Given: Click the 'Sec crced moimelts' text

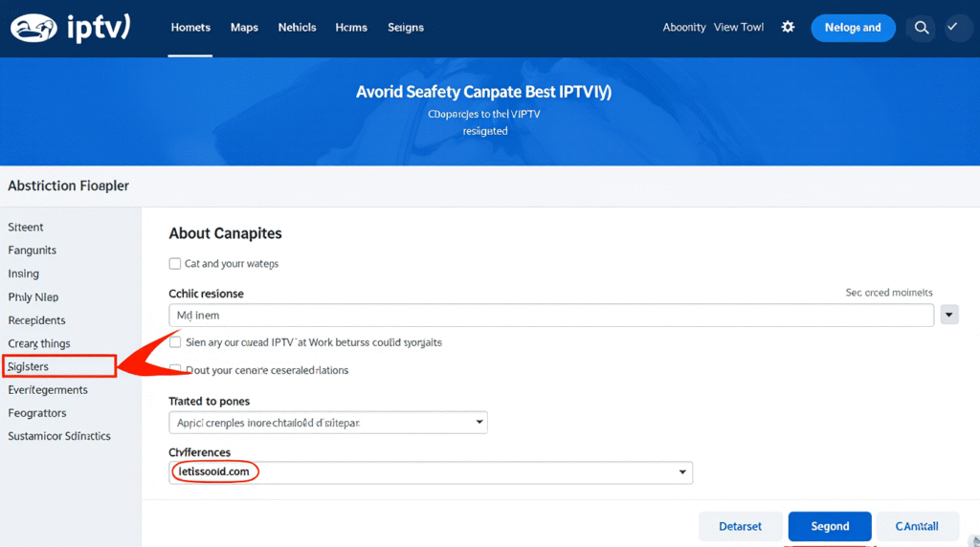Looking at the screenshot, I should pos(889,293).
